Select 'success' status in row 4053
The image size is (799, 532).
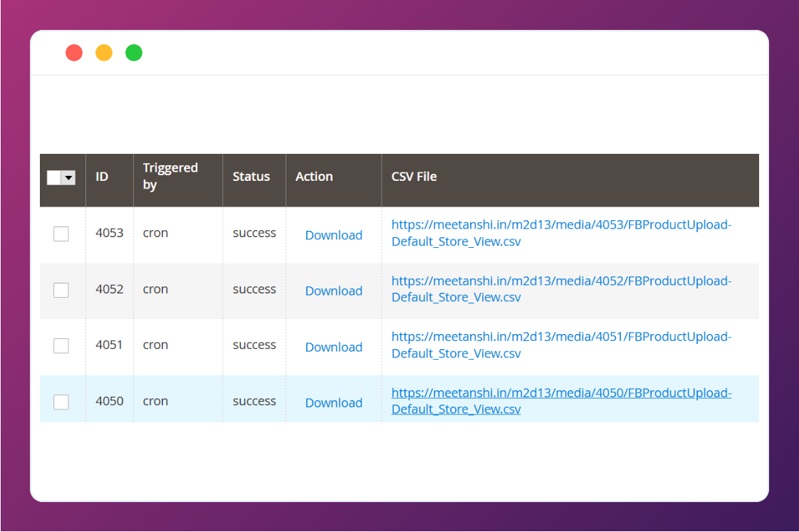[x=254, y=234]
